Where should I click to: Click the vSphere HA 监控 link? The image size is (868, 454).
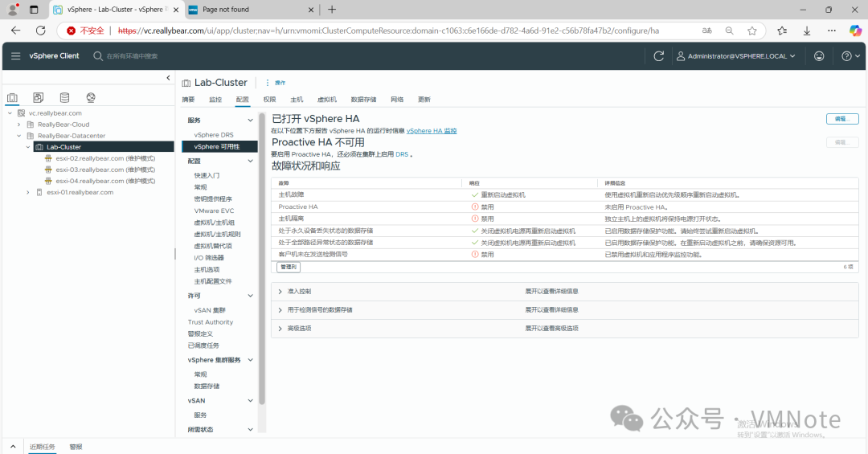[432, 131]
